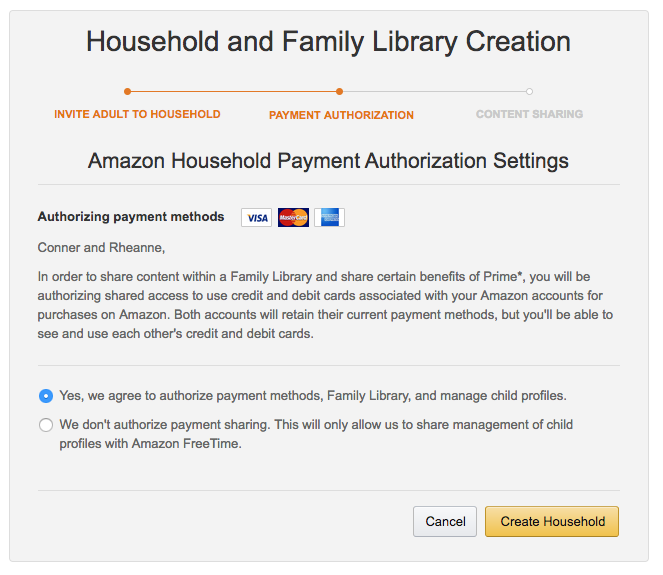Choose the 'We don't authorize' radio button
The image size is (663, 575).
(46, 425)
